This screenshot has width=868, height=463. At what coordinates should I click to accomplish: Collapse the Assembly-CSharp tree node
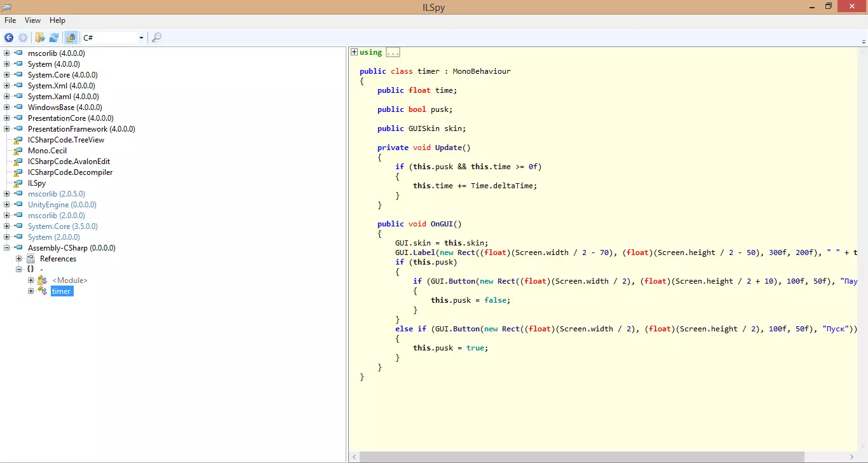[x=6, y=248]
